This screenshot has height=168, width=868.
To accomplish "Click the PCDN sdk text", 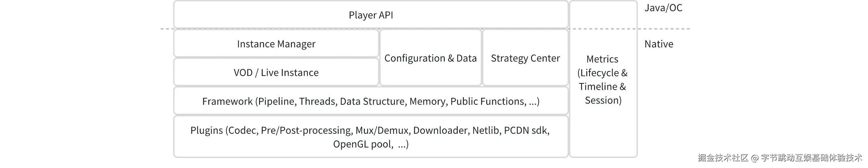I will click(526, 130).
